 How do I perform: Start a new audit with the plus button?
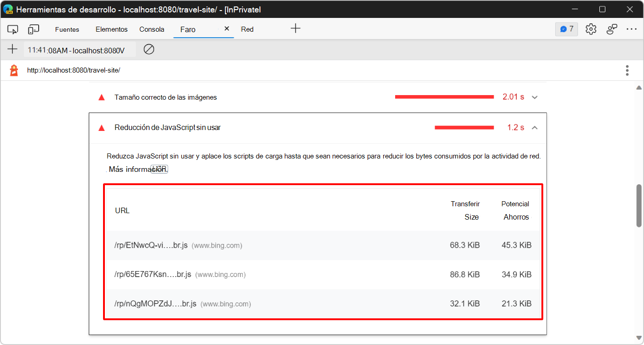[x=12, y=49]
